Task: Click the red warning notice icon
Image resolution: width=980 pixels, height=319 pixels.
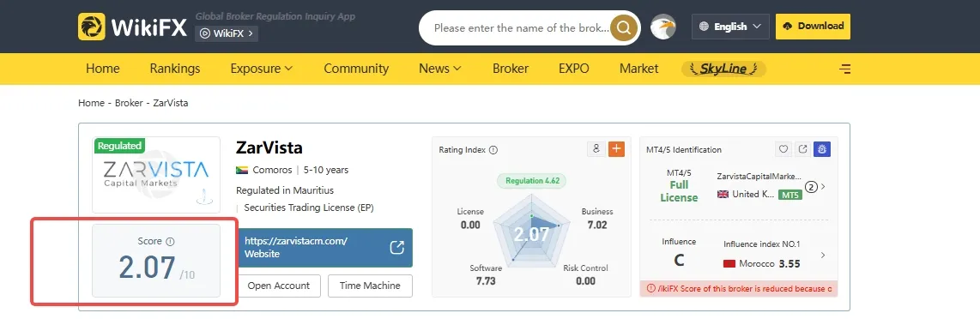Action: click(651, 289)
